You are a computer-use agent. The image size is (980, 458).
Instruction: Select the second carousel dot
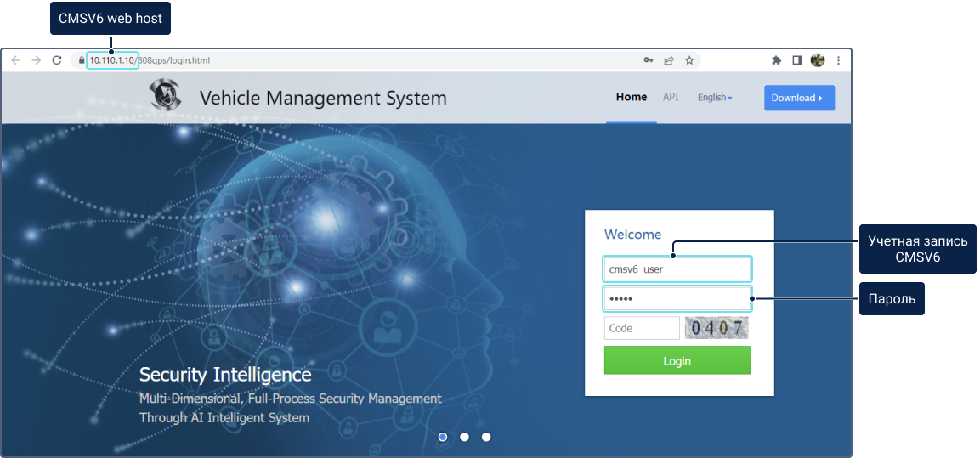coord(464,437)
